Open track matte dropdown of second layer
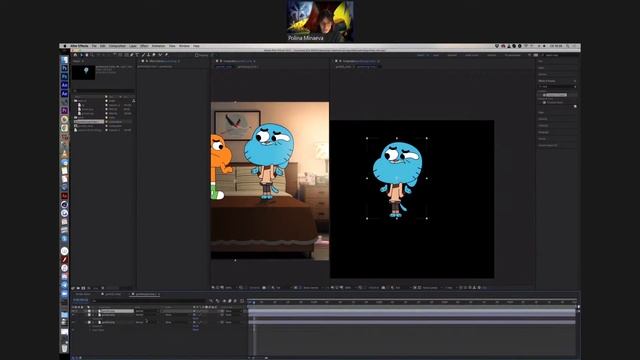 tap(175, 315)
